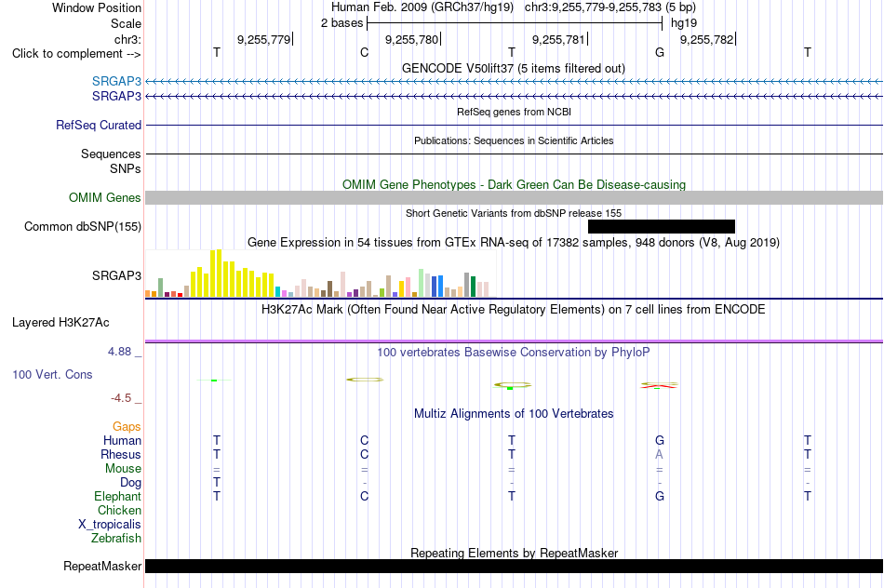Click the 'chr3:' ruler label
The height and width of the screenshot is (588, 884).
[x=127, y=39]
